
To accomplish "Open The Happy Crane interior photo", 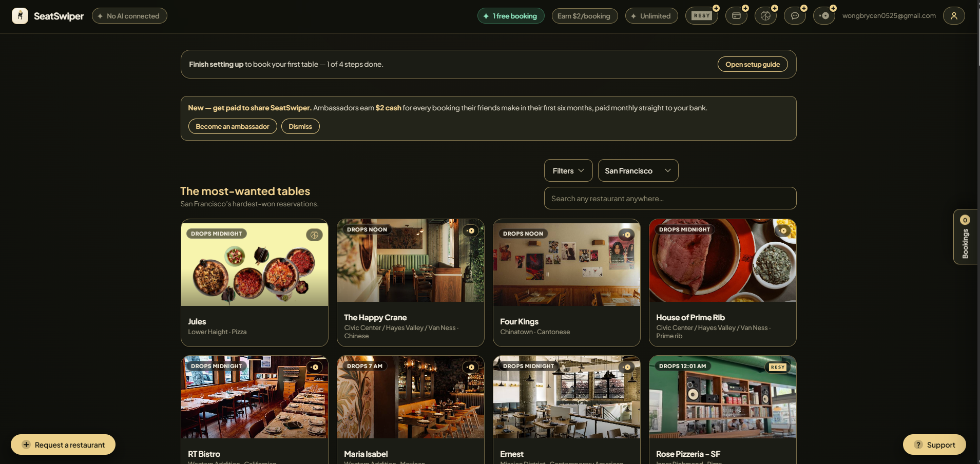I will point(411,261).
